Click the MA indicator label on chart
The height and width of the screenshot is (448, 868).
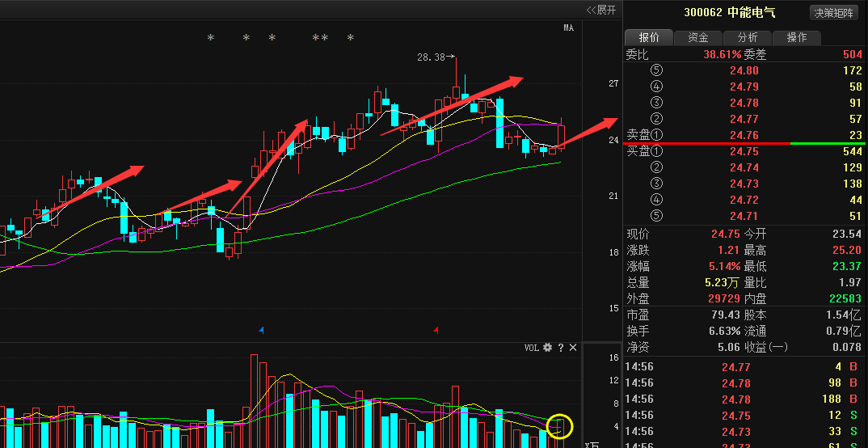click(568, 28)
